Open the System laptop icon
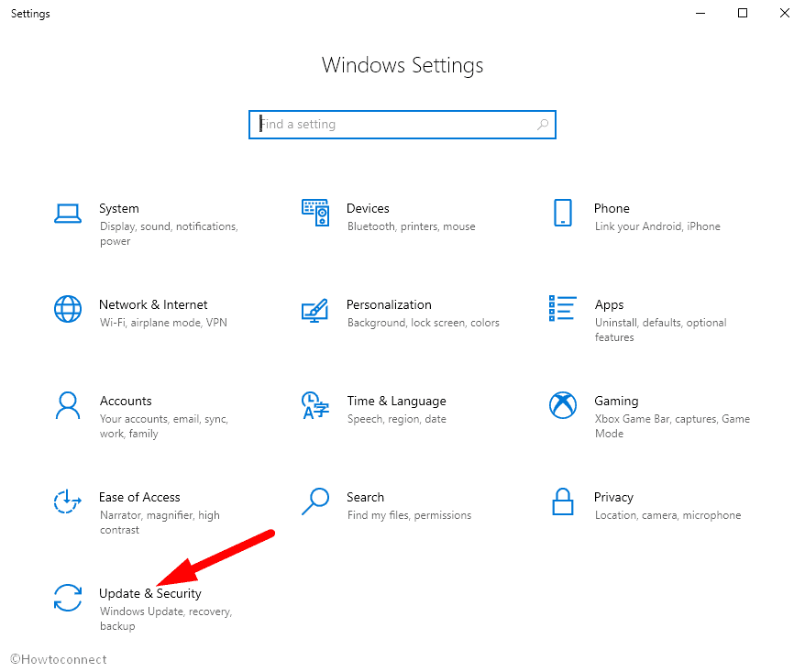Image resolution: width=805 pixels, height=672 pixels. coord(68,214)
